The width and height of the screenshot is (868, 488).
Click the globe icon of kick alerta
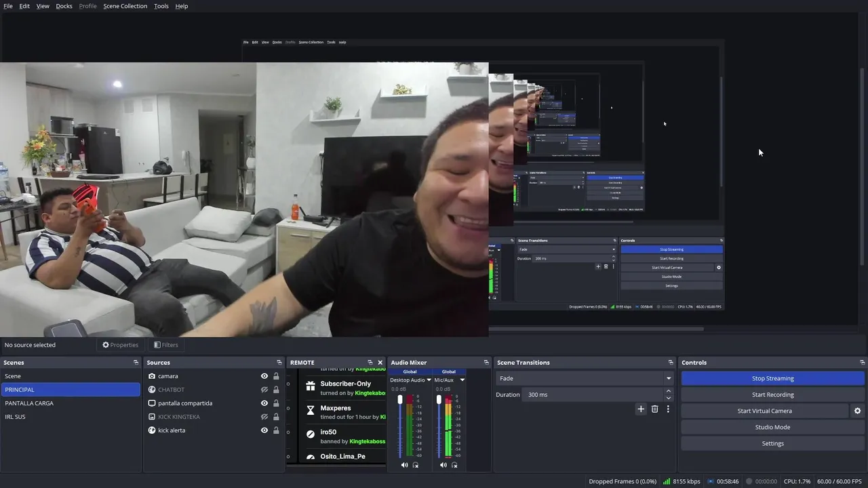(x=152, y=430)
